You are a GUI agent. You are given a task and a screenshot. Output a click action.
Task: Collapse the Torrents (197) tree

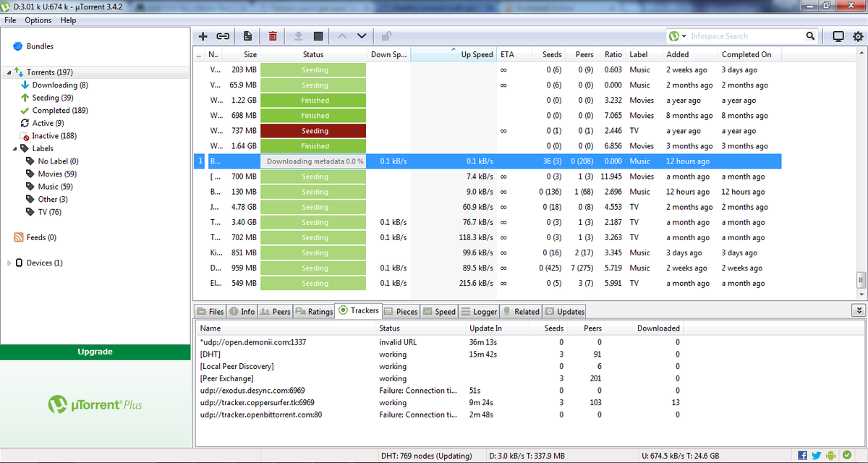8,72
